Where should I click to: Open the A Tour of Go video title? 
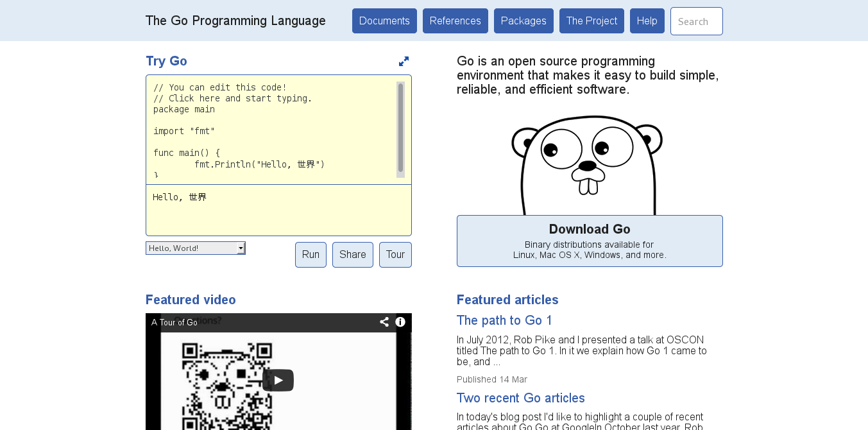coord(174,322)
